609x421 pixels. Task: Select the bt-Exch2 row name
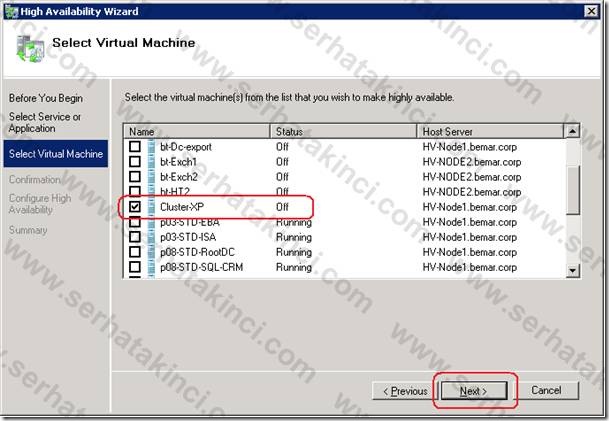pos(179,177)
